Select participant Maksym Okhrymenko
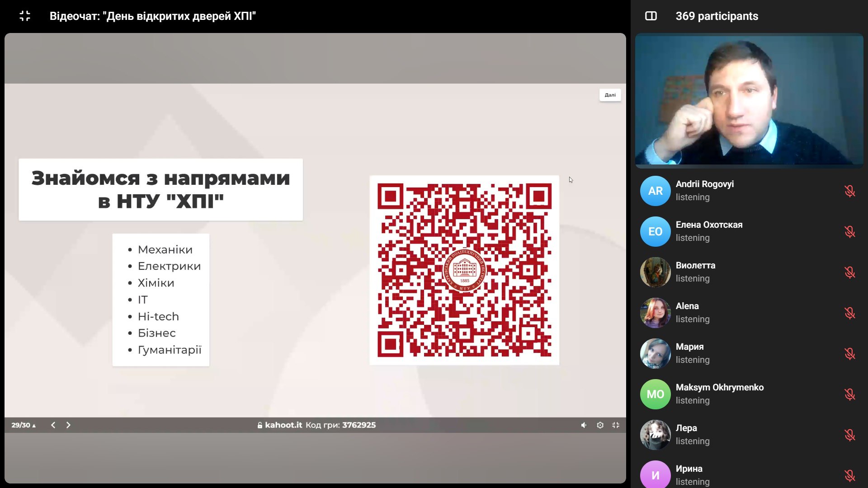 point(749,394)
